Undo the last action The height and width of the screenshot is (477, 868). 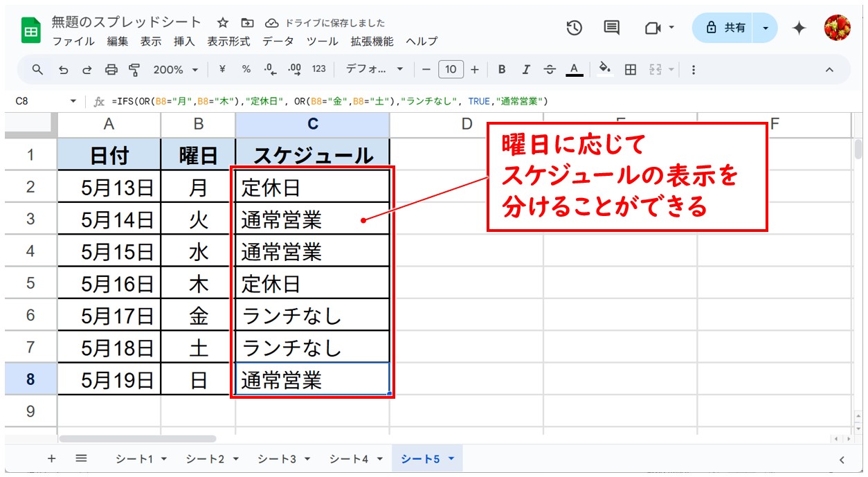click(63, 69)
